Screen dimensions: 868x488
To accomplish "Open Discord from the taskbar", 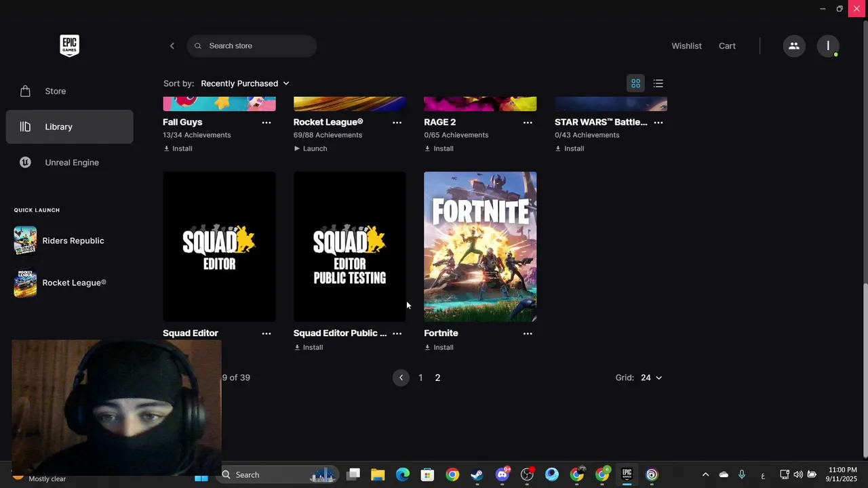I will [502, 474].
